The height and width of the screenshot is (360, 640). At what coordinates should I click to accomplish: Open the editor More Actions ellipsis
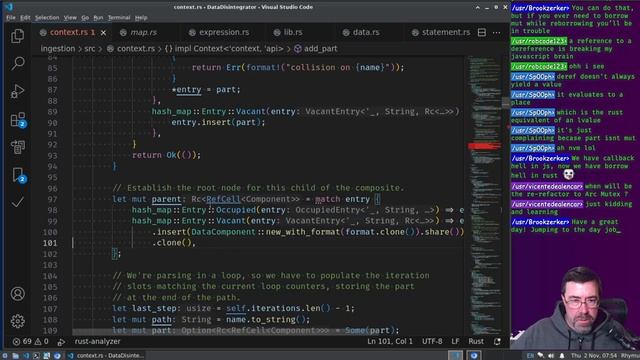coord(496,32)
